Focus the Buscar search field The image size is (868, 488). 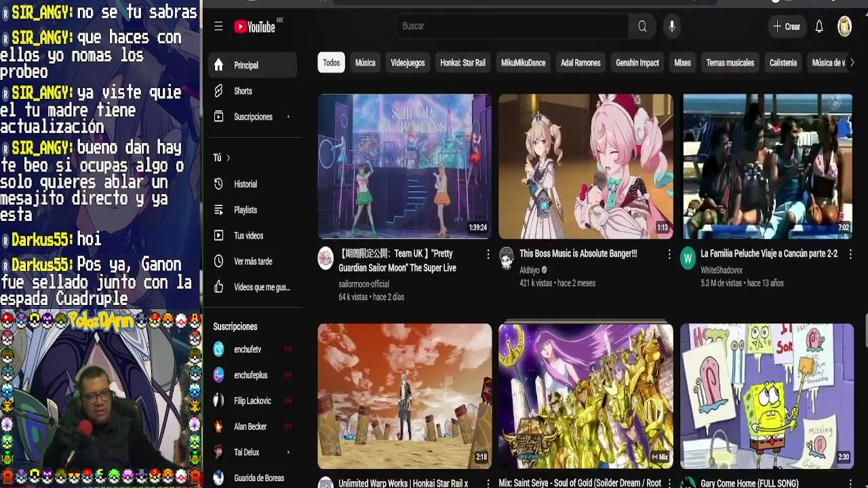(x=512, y=26)
